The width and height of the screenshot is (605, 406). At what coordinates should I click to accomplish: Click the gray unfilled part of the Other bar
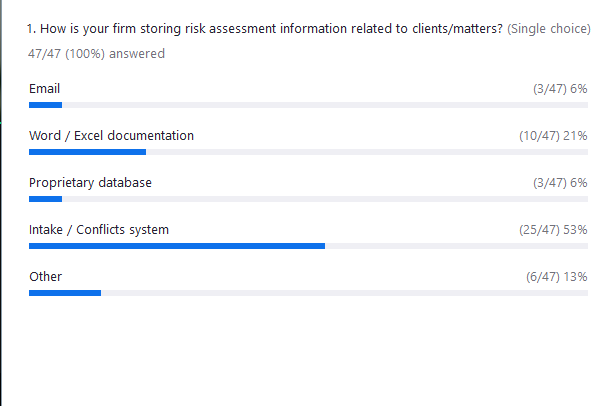[345, 293]
